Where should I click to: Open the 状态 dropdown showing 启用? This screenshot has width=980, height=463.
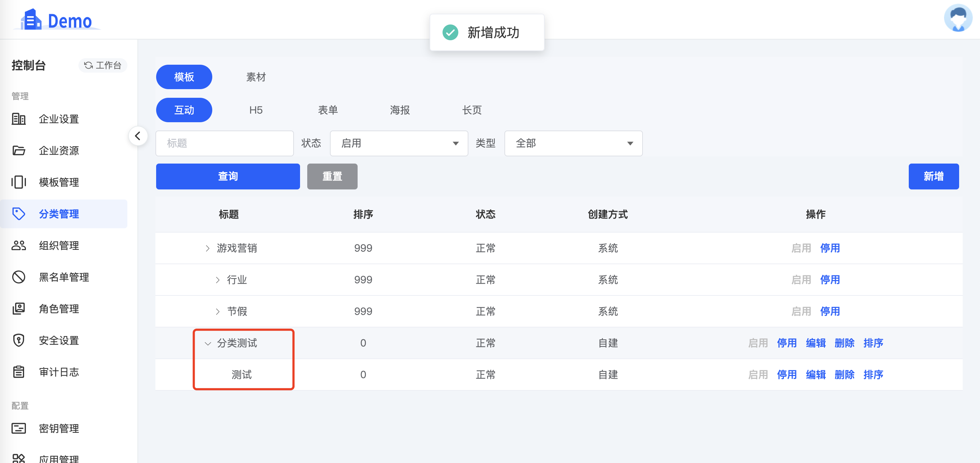[399, 143]
